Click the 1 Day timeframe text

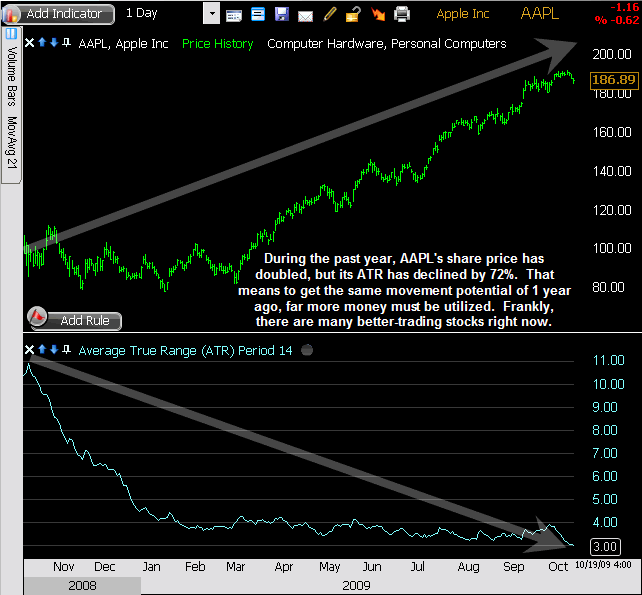141,13
